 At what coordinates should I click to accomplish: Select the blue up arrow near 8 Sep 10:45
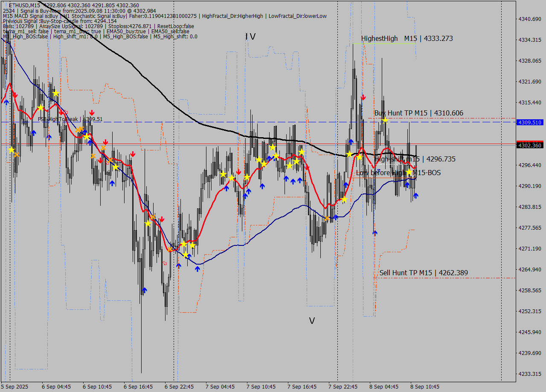(x=416, y=195)
